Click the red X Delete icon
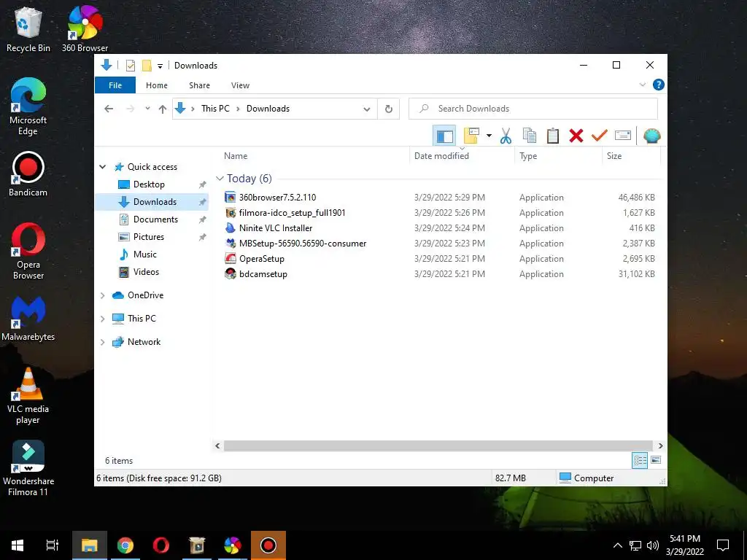 (x=576, y=136)
